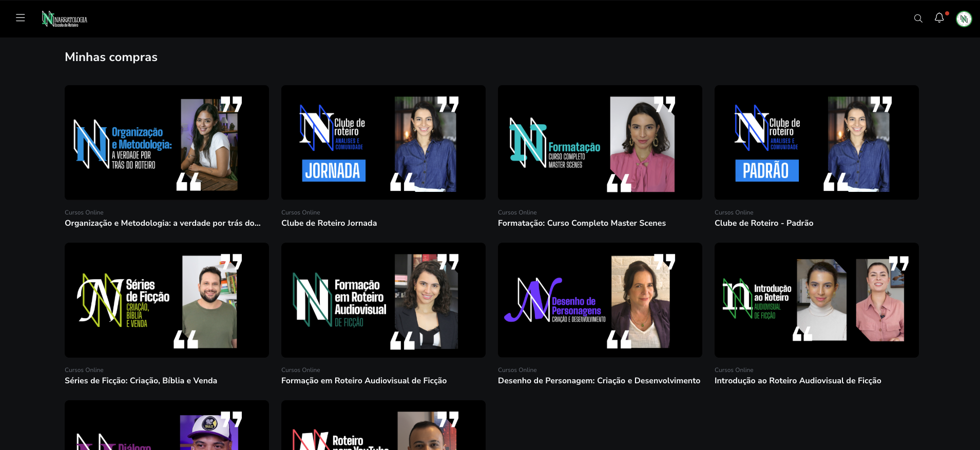The height and width of the screenshot is (450, 980).
Task: Open Organização e Metodologia course thumbnail
Action: [x=167, y=143]
